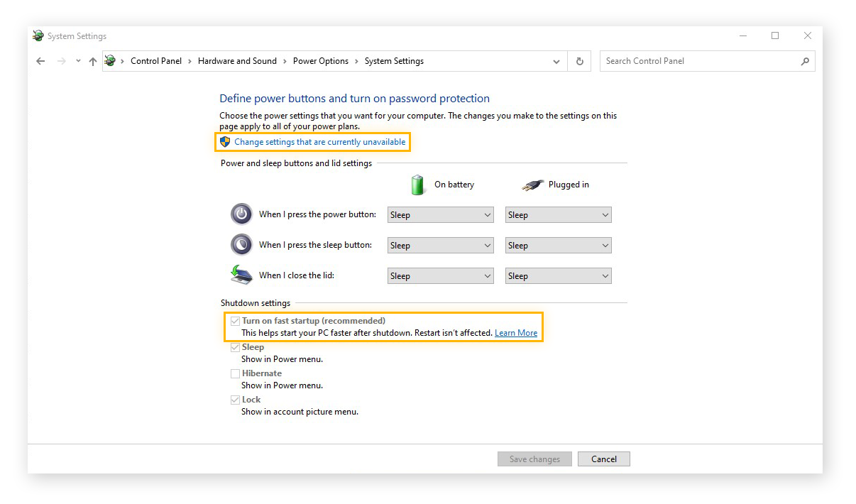Uncheck the Lock option
The image size is (856, 504).
(235, 399)
